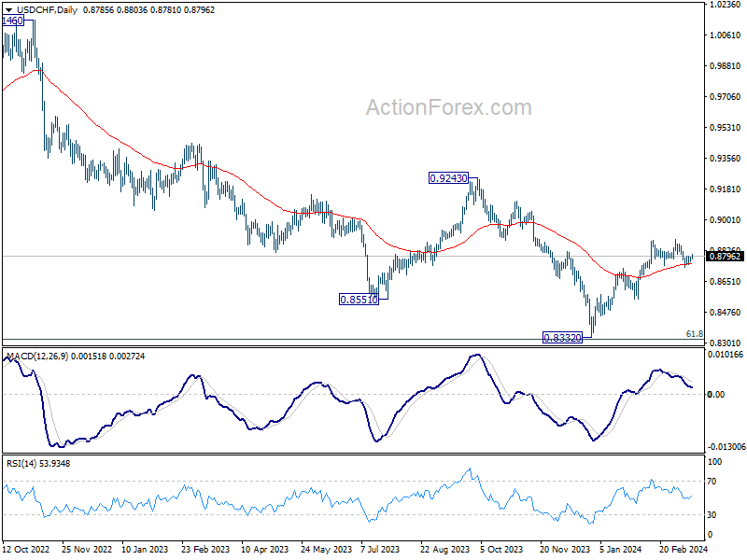Click the ActionForex.com watermark

click(x=448, y=107)
